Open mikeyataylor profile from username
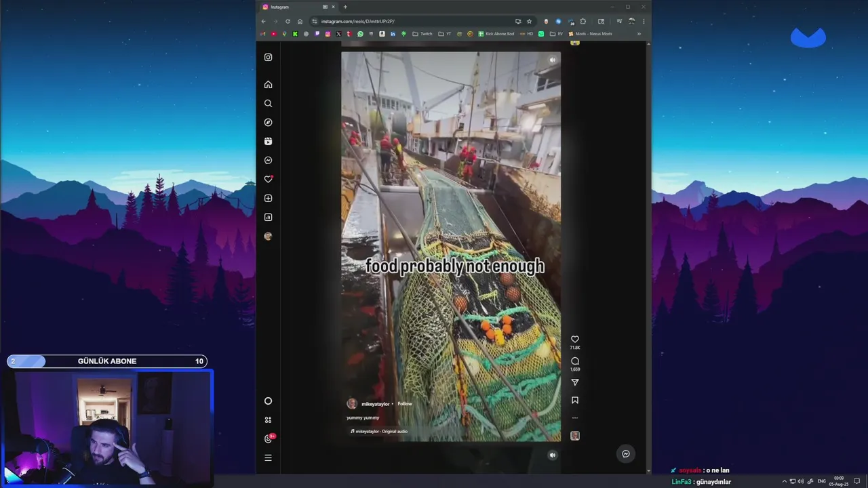 376,404
